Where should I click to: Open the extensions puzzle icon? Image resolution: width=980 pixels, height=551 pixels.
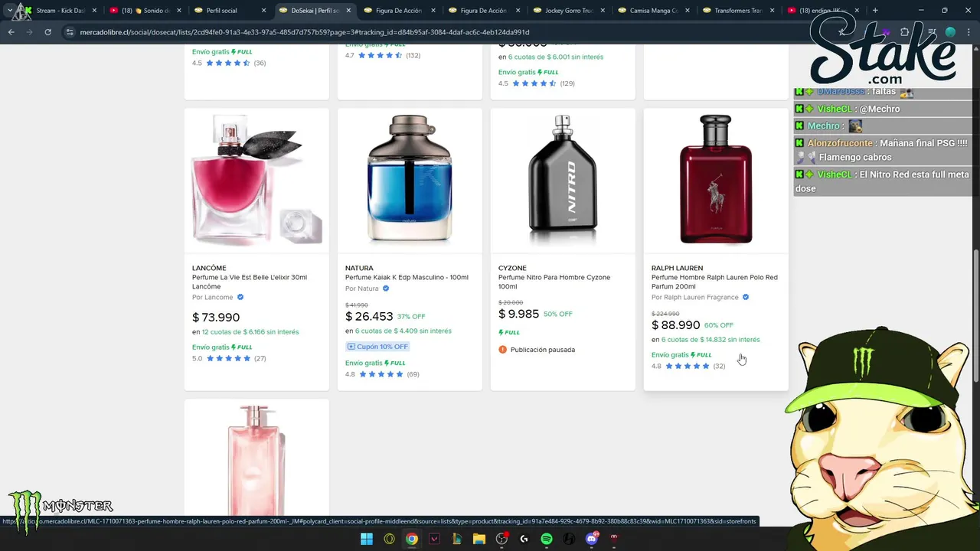(904, 32)
